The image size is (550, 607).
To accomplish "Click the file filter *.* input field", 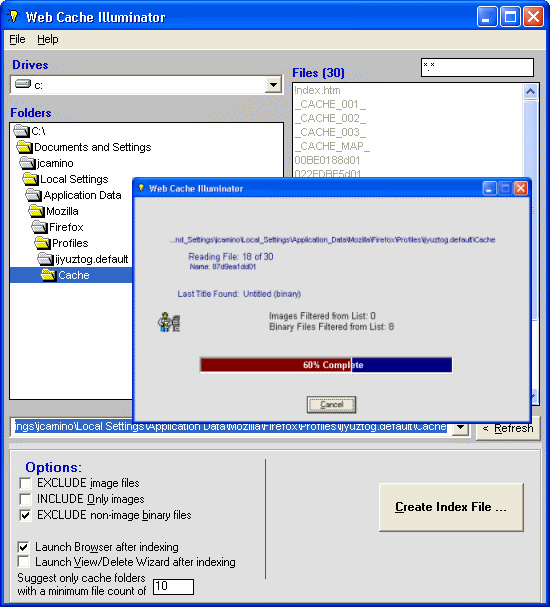I will 477,67.
